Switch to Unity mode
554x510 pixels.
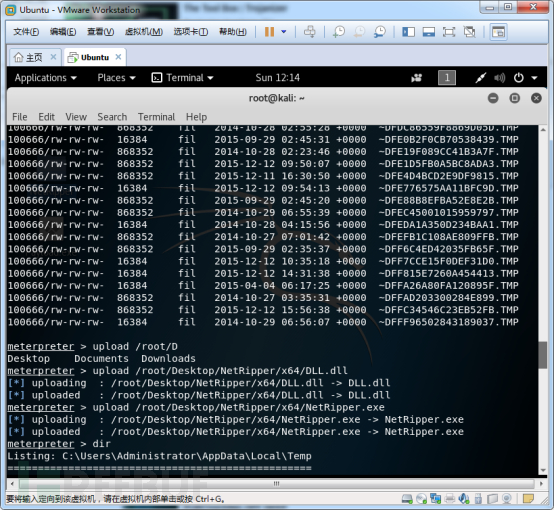tap(470, 32)
